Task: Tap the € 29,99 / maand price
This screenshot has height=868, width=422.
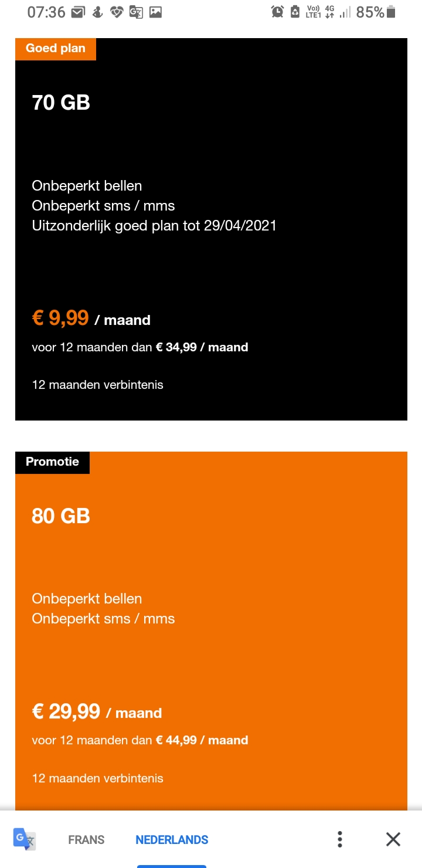Action: tap(97, 712)
